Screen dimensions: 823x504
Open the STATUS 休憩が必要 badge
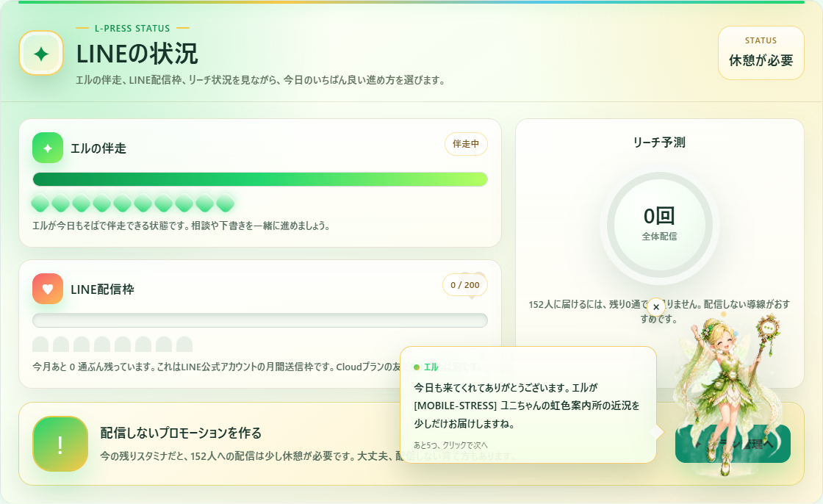(761, 53)
